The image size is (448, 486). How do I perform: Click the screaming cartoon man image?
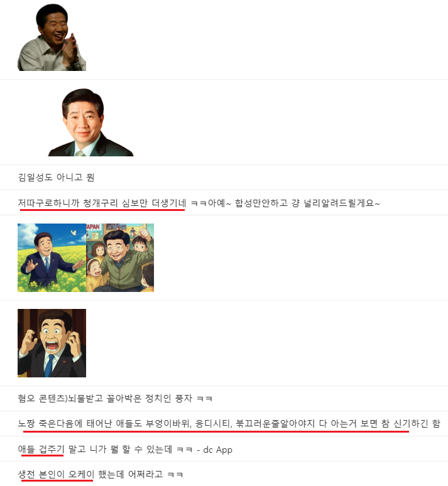tap(52, 343)
